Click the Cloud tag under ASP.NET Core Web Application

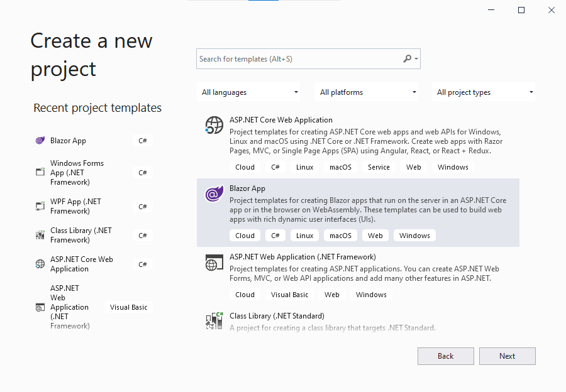245,167
